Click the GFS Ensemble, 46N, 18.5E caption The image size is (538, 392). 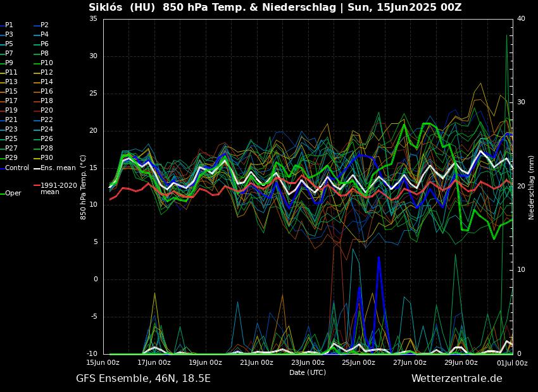coord(143,379)
